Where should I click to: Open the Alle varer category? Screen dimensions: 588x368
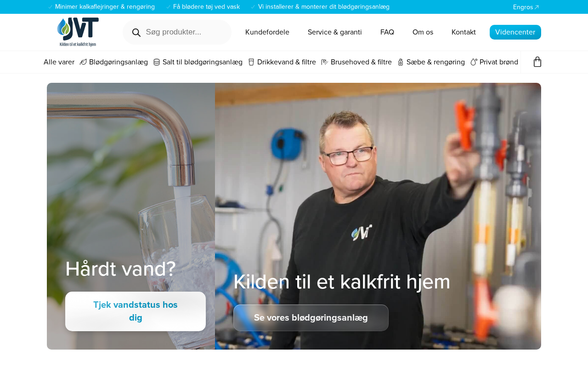tap(59, 62)
